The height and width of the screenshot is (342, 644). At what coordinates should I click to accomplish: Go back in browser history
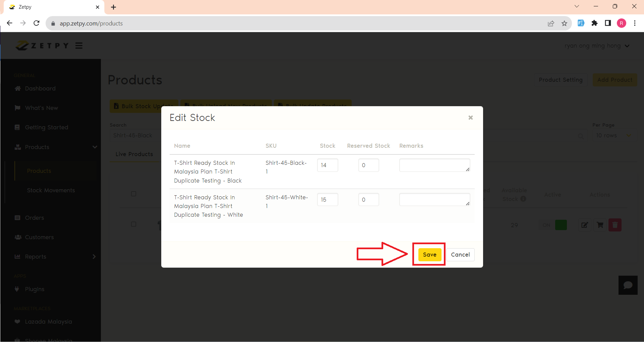[x=10, y=23]
